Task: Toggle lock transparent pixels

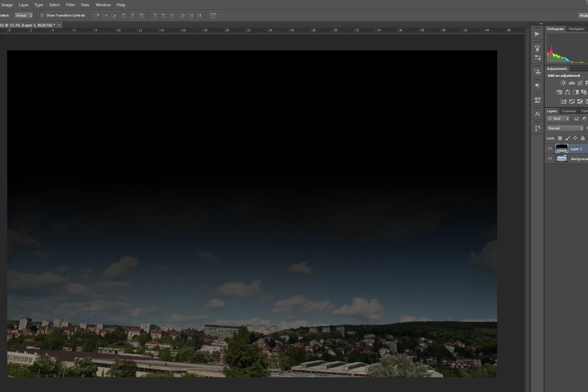Action: (x=560, y=138)
